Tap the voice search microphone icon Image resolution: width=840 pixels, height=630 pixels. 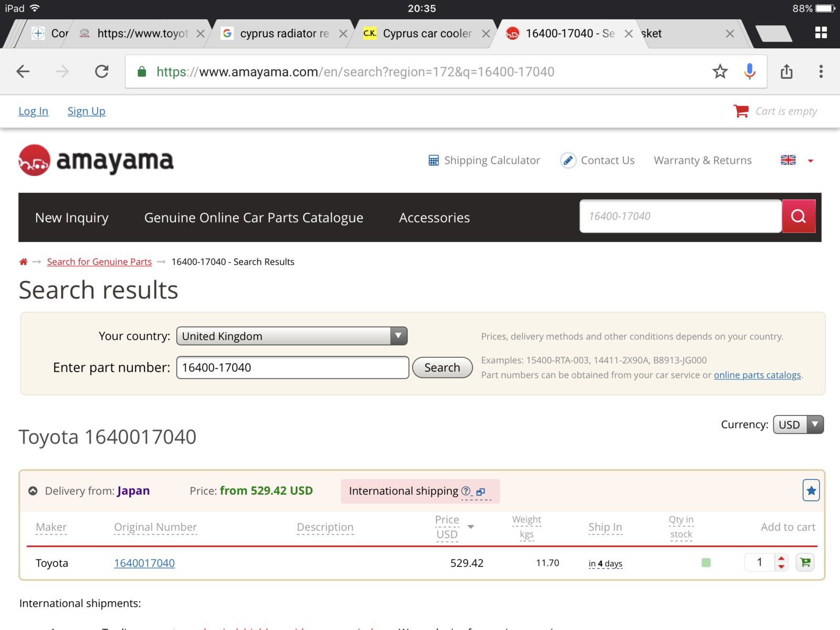(750, 71)
